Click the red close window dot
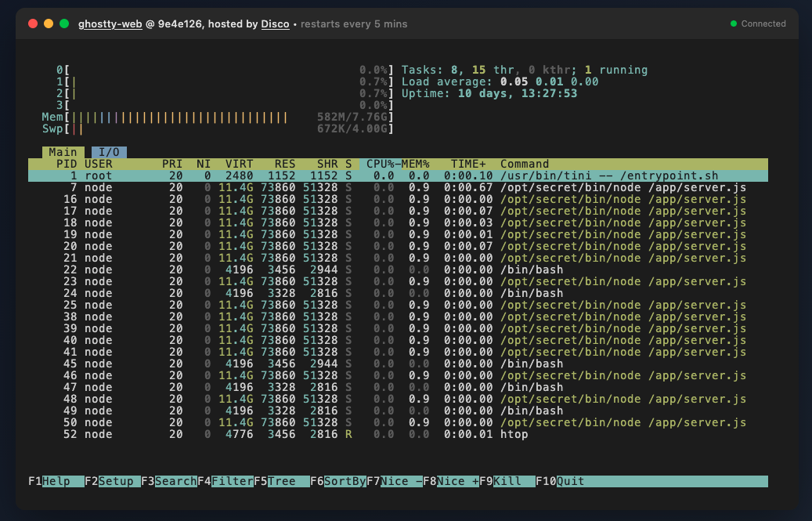 [x=33, y=24]
